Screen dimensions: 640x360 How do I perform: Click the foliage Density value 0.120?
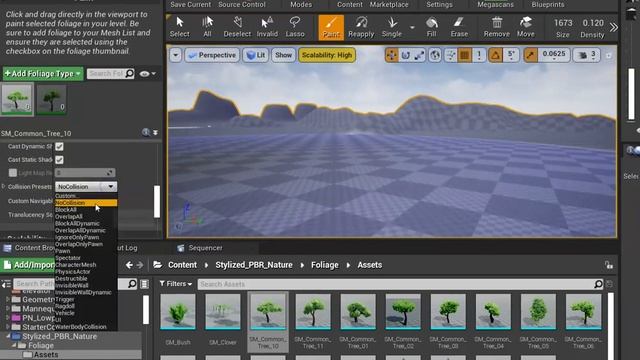(x=593, y=23)
